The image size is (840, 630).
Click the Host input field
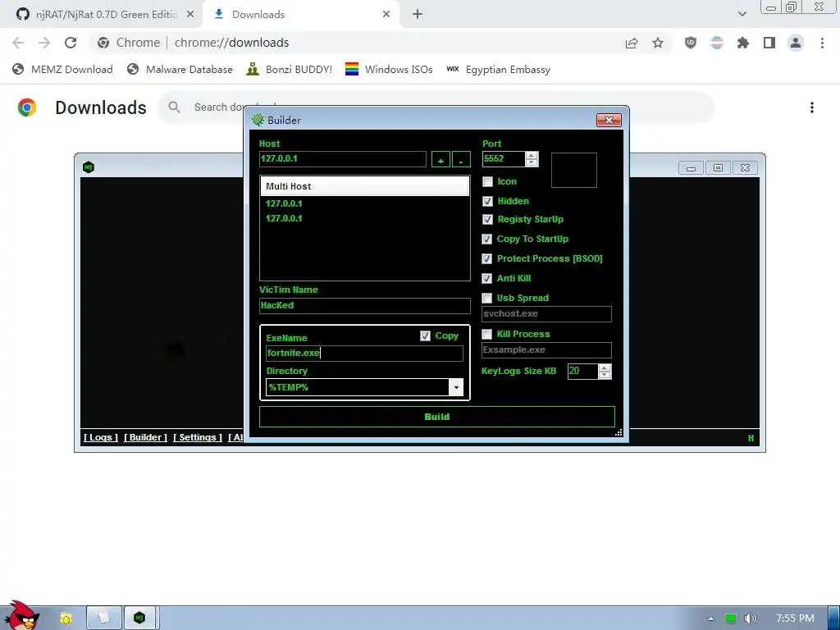click(343, 159)
